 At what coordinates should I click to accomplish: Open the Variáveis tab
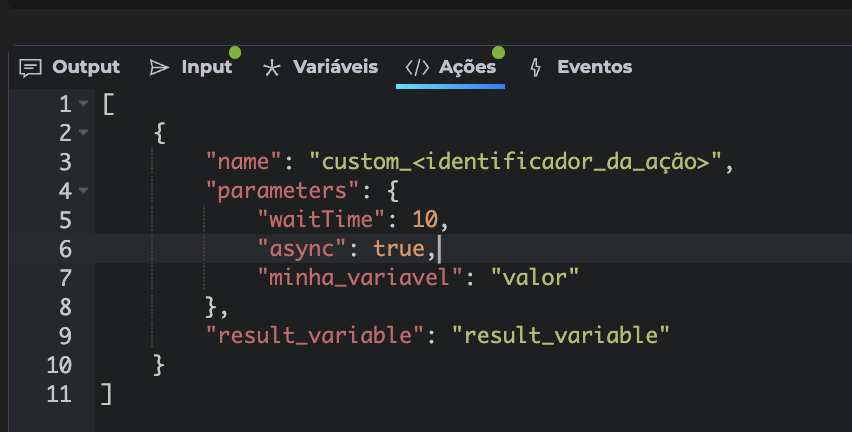click(x=335, y=67)
